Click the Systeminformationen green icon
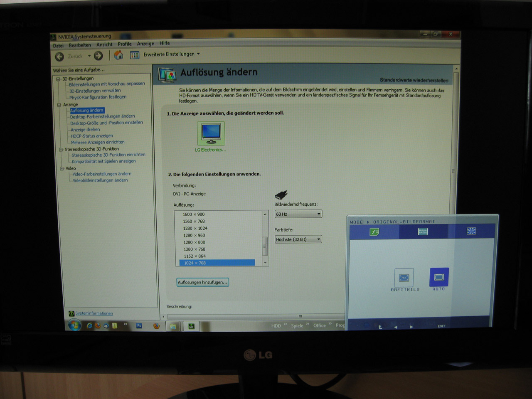Image resolution: width=532 pixels, height=399 pixels. point(71,313)
